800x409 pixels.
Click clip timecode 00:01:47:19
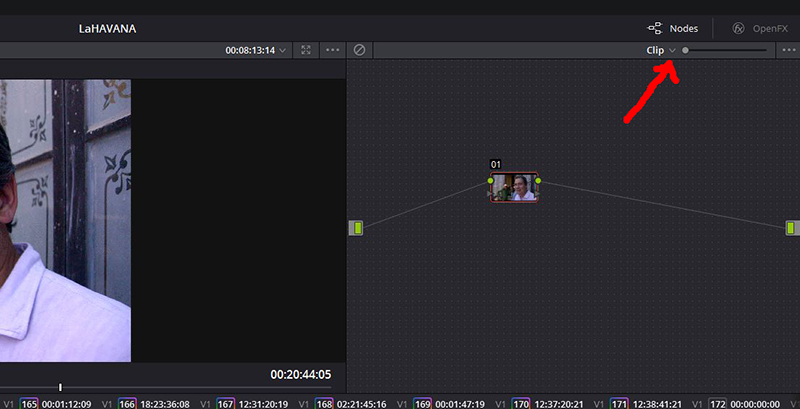[x=460, y=404]
